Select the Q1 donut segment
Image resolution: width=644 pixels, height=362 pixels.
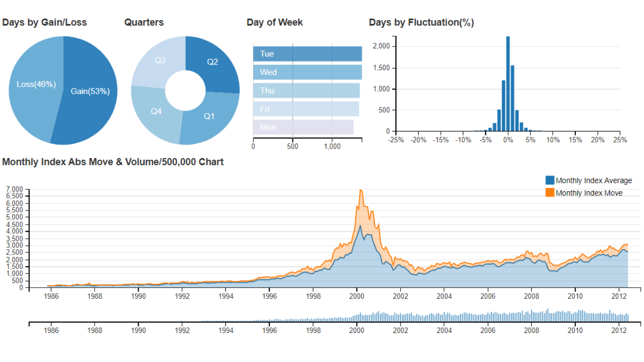point(209,116)
